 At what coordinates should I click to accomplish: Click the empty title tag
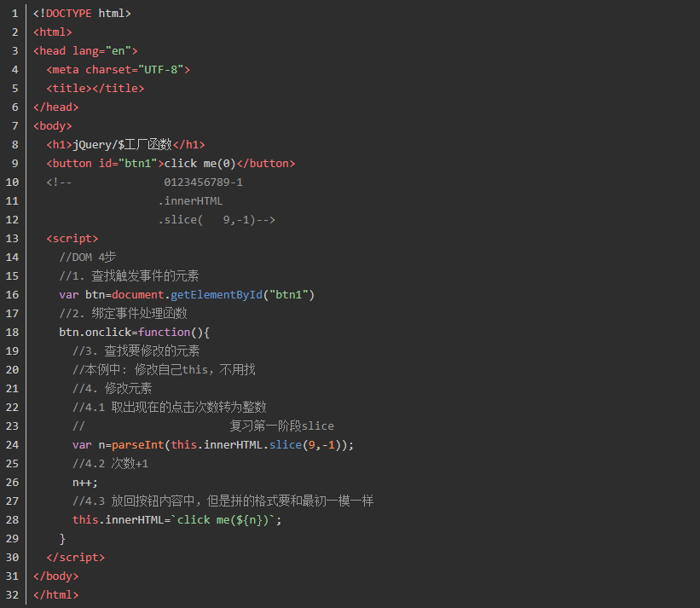point(95,89)
